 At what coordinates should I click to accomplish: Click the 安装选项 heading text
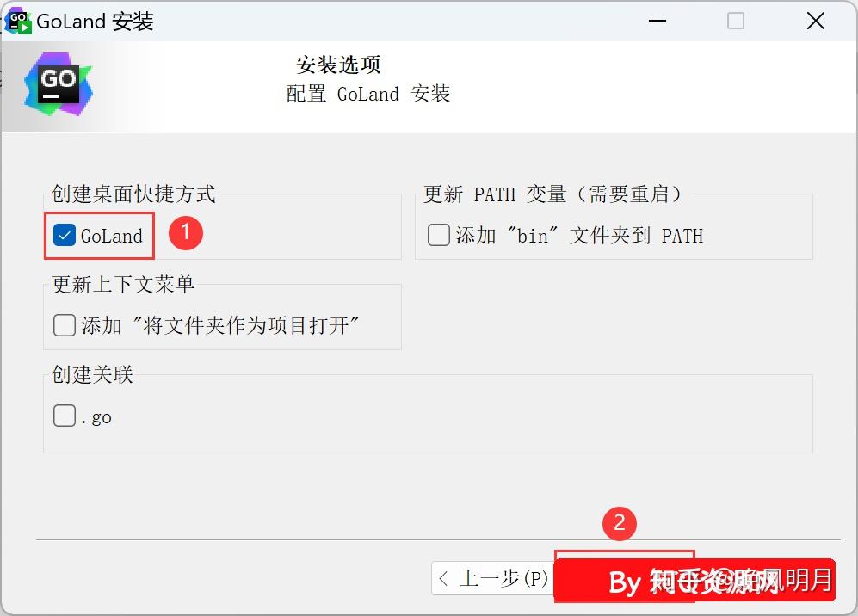pyautogui.click(x=338, y=65)
